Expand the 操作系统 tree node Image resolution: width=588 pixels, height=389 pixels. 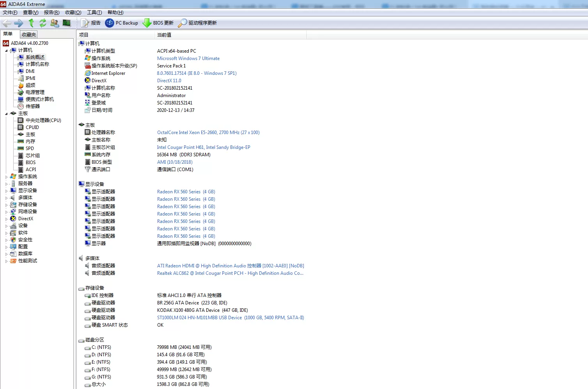(6, 177)
